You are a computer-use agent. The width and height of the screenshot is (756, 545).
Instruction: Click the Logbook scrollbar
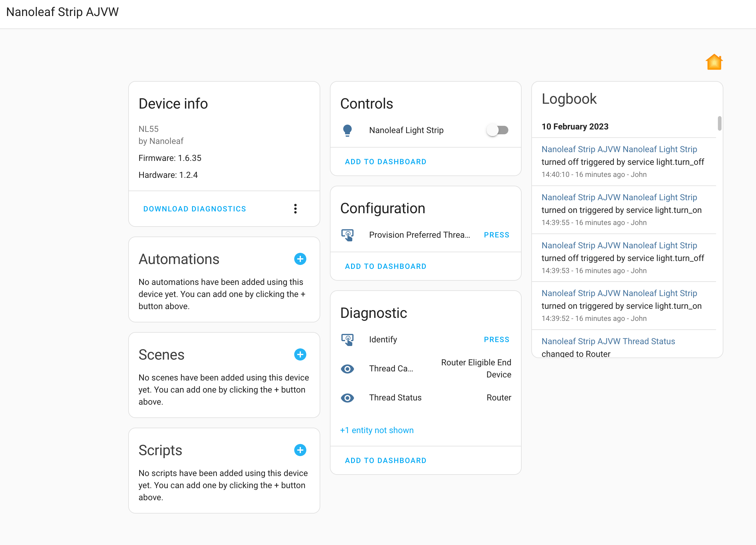pos(719,124)
